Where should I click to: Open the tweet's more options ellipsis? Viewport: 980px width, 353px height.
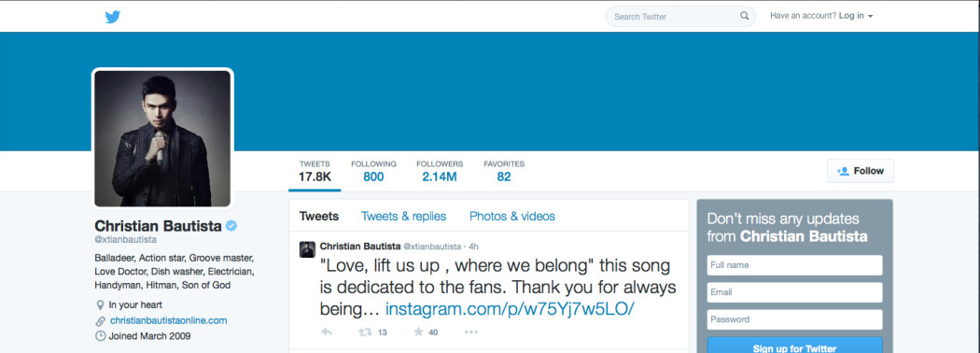(x=471, y=332)
